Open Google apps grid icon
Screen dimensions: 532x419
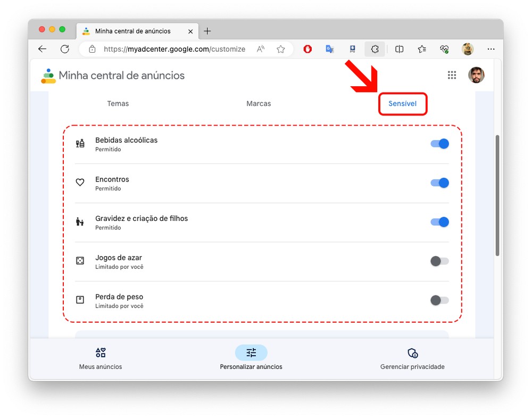452,75
